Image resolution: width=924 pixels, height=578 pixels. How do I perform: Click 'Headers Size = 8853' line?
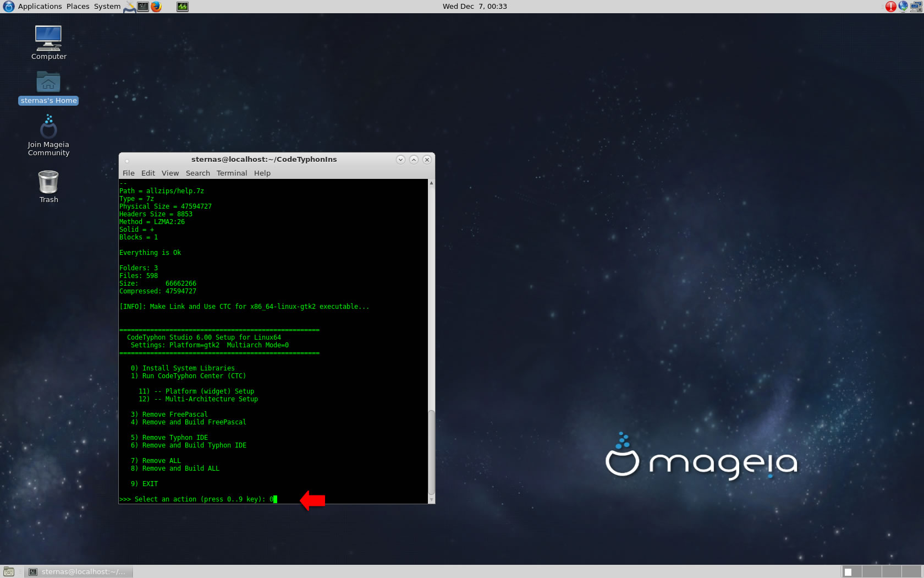[x=156, y=214]
